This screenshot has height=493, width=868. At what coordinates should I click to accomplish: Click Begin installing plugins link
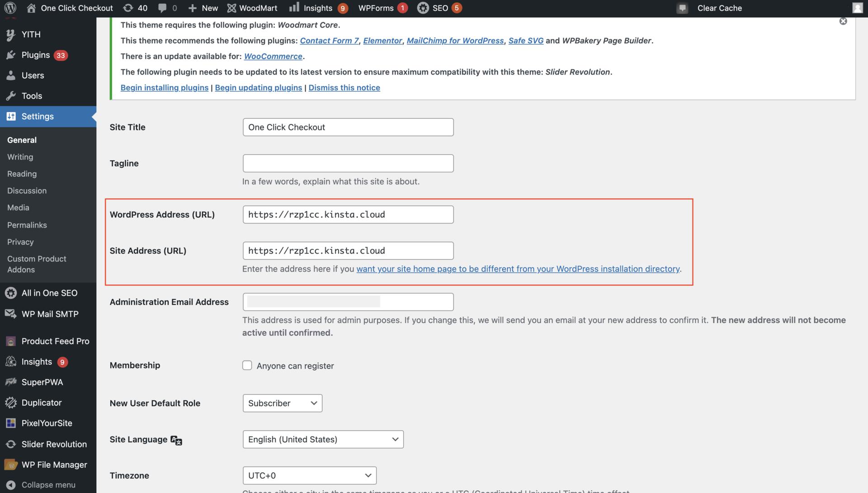(165, 88)
